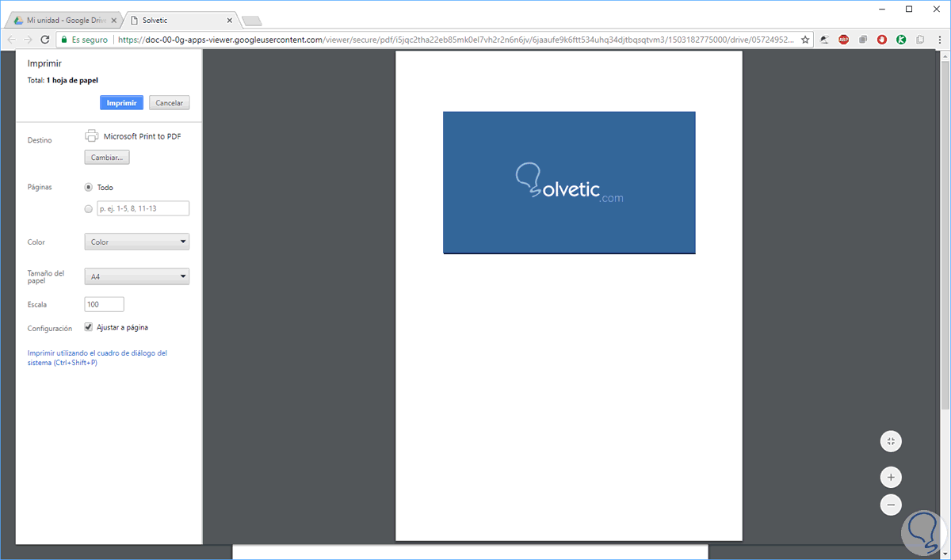Screen dimensions: 951x560
Task: Click the gray copy pages extension icon
Action: 920,39
